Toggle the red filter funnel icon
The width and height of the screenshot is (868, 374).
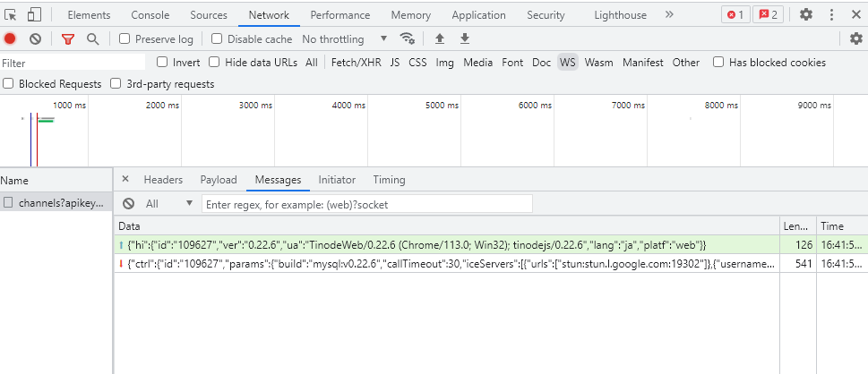tap(68, 38)
